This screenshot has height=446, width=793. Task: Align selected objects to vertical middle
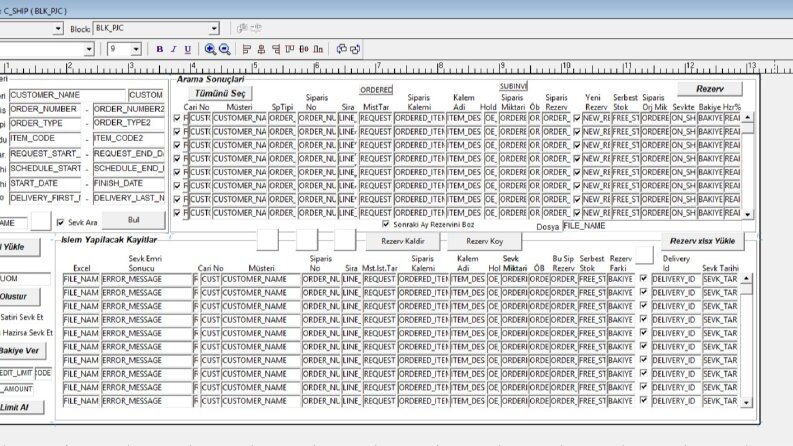point(304,49)
